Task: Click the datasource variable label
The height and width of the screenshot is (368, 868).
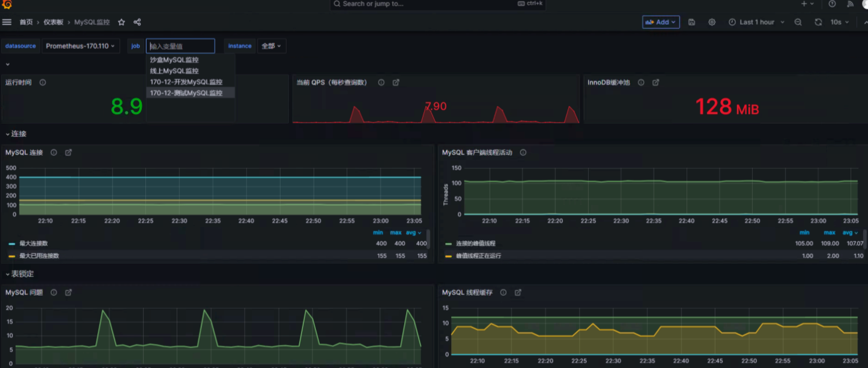Action: pos(21,46)
